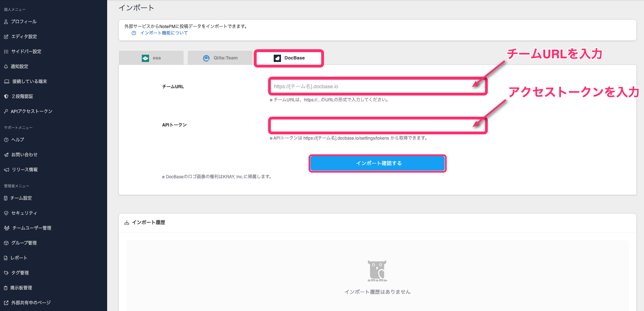Screen dimensions: 644x311
Task: Switch to the Qiita:Team import tab
Action: coord(220,58)
